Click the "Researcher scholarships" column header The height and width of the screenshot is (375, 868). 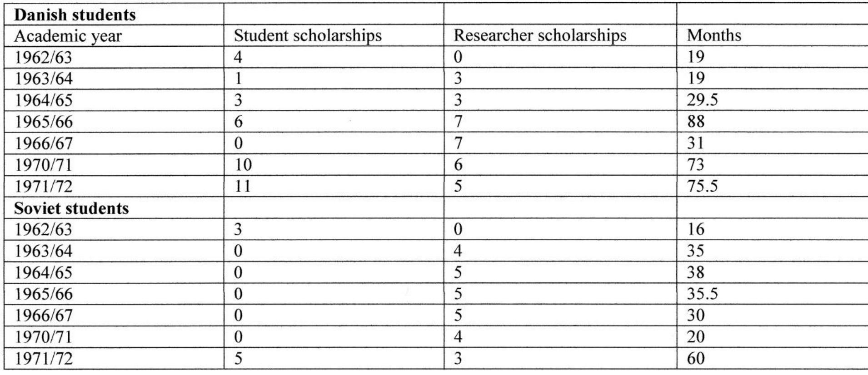point(540,36)
